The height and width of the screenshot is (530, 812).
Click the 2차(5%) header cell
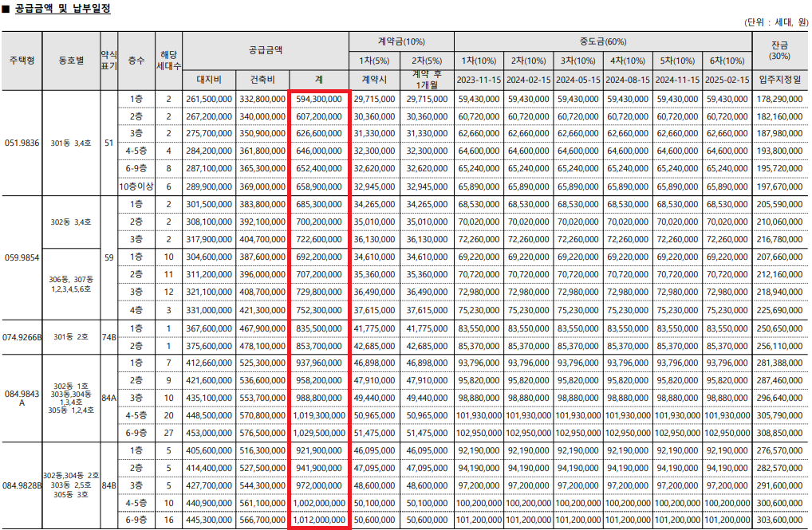point(427,61)
